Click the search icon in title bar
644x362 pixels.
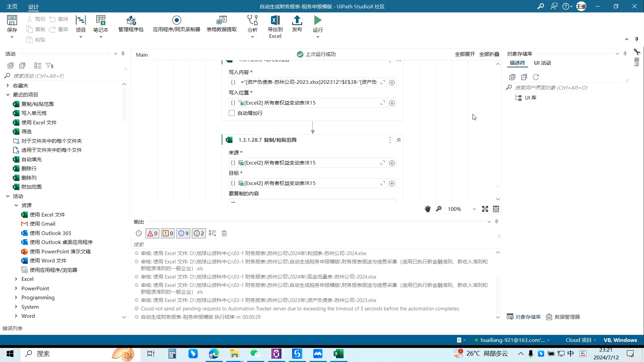540,6
